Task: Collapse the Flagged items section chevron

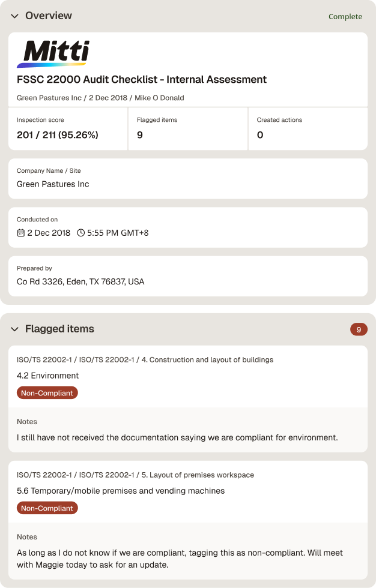Action: coord(14,329)
